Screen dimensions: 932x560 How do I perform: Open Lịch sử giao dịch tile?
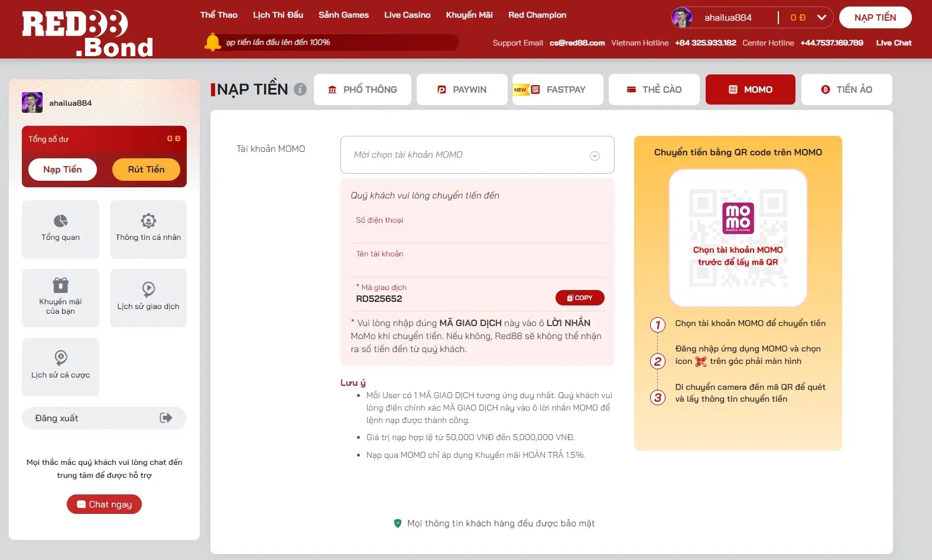(x=148, y=298)
